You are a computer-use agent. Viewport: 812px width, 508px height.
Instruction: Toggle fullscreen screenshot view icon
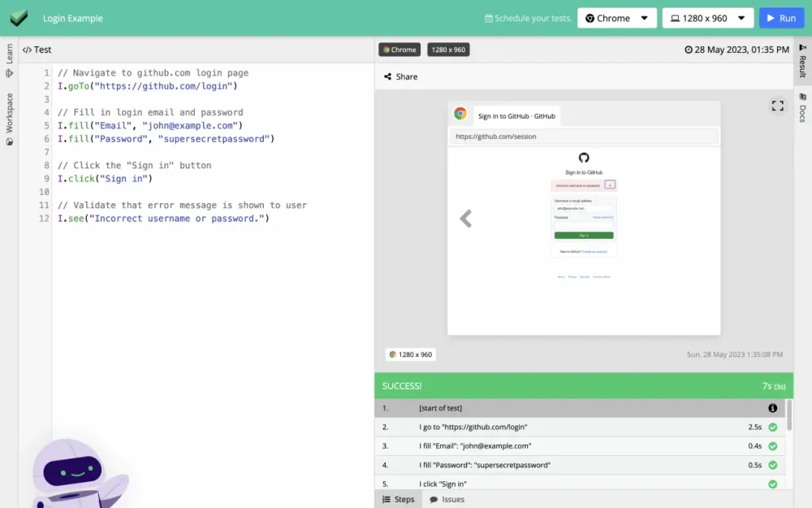(x=777, y=106)
